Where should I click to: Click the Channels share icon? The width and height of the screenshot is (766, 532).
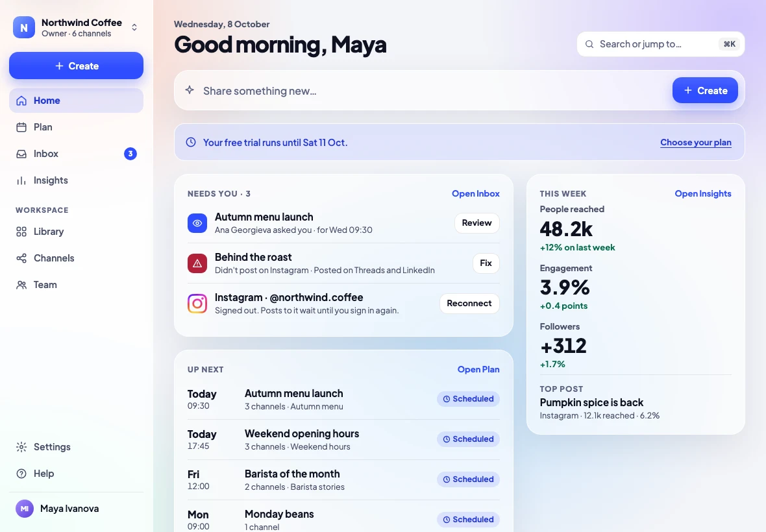(x=21, y=258)
